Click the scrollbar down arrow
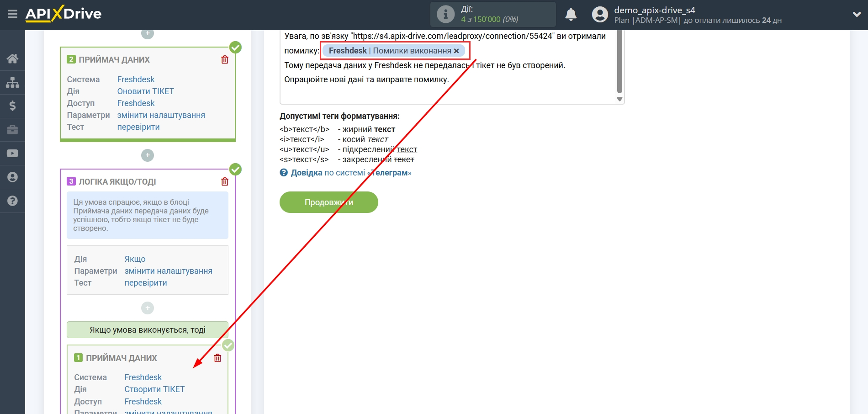868x414 pixels. [x=619, y=99]
